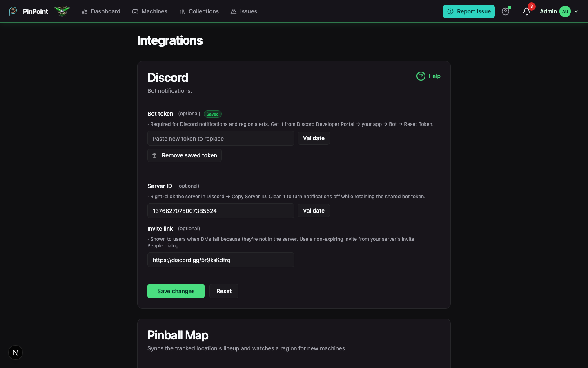Focus the bot token input field
This screenshot has width=588, height=368.
pyautogui.click(x=221, y=138)
